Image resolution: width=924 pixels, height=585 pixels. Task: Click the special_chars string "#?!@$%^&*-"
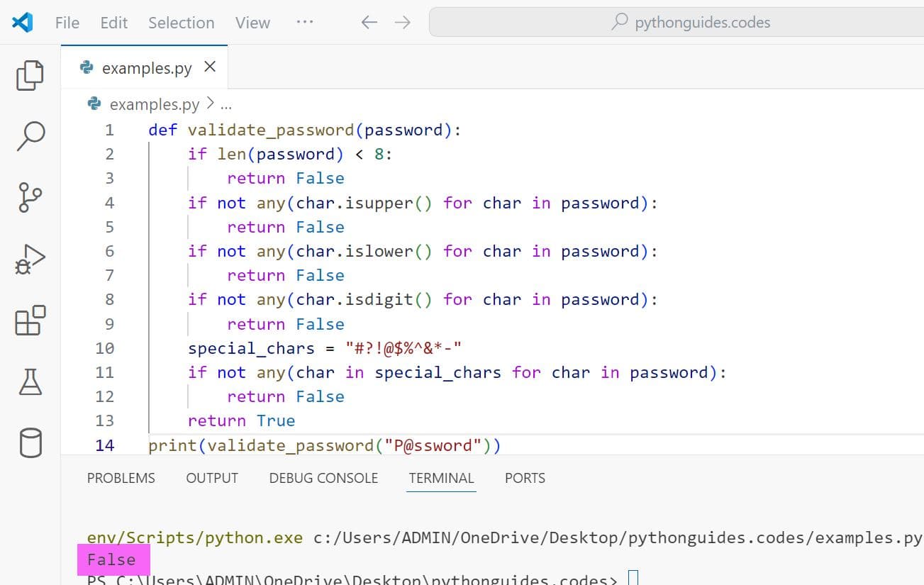pyautogui.click(x=404, y=348)
